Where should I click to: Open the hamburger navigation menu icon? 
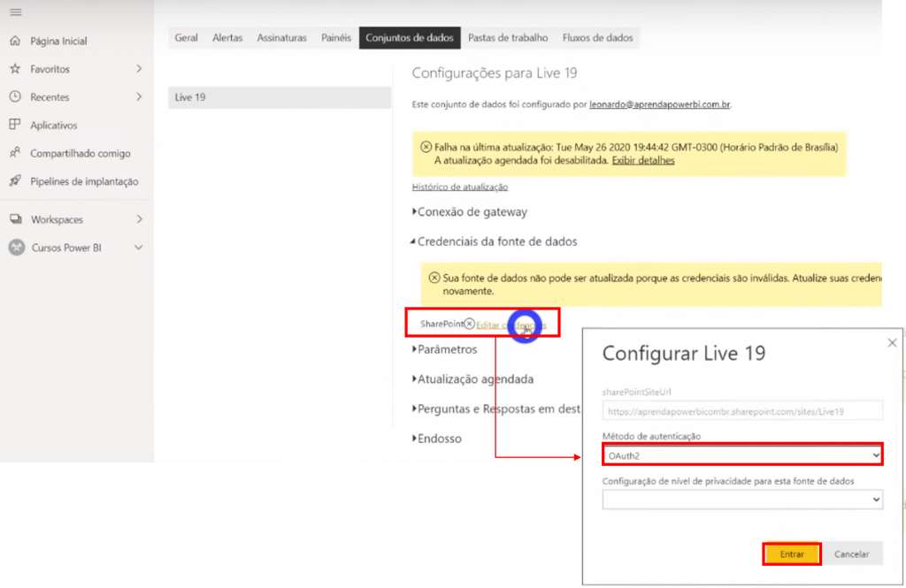coord(15,12)
